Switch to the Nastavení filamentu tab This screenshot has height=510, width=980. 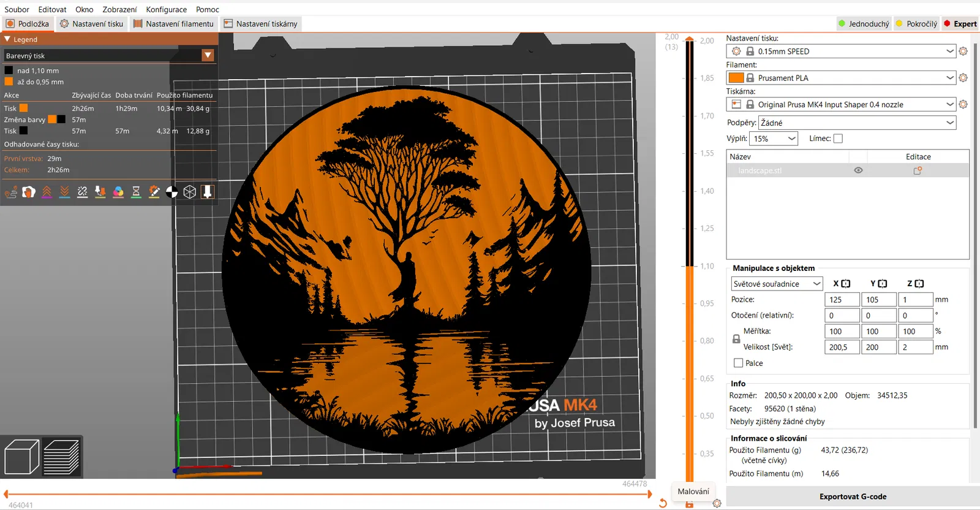point(173,24)
